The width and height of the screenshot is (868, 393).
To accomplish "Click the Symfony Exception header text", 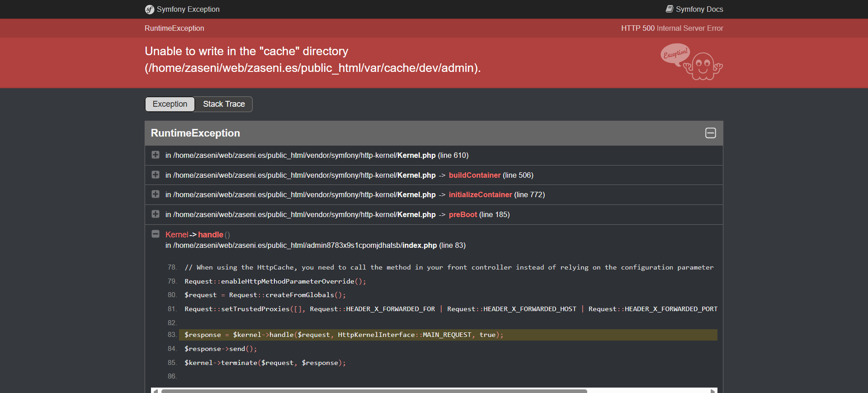I will 188,9.
